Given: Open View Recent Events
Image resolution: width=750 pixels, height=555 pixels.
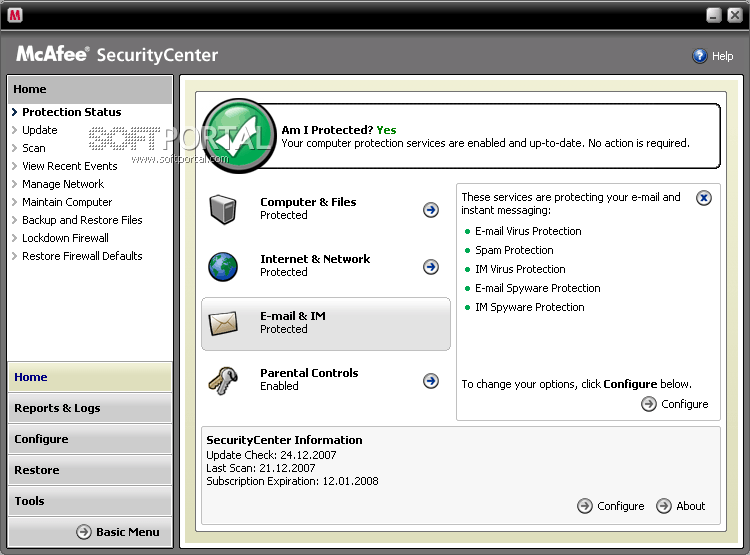Looking at the screenshot, I should tap(69, 166).
